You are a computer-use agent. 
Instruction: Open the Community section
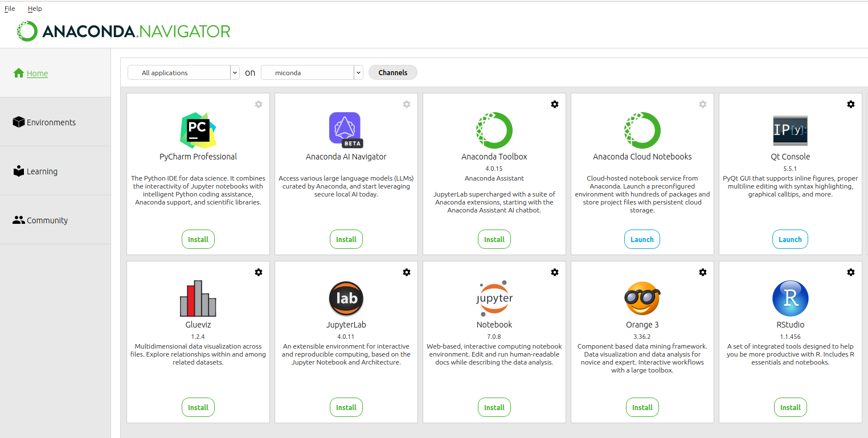(47, 220)
